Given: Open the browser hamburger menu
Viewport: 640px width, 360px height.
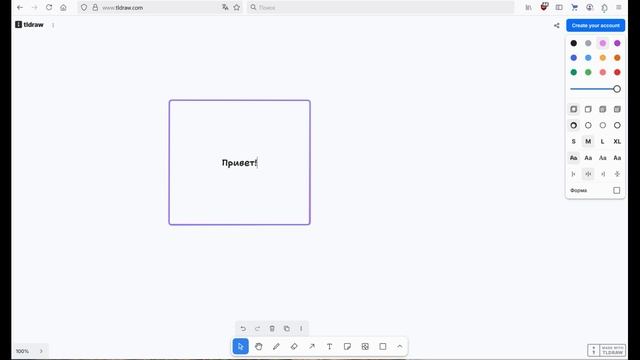Looking at the screenshot, I should point(619,7).
